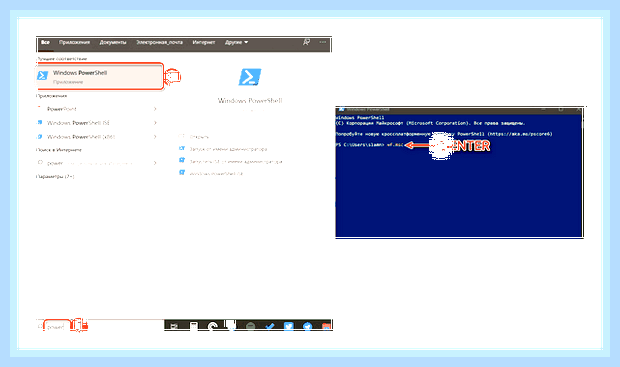This screenshot has height=367, width=620.
Task: Click the PS C:\Users prompt in console
Action: (x=360, y=145)
